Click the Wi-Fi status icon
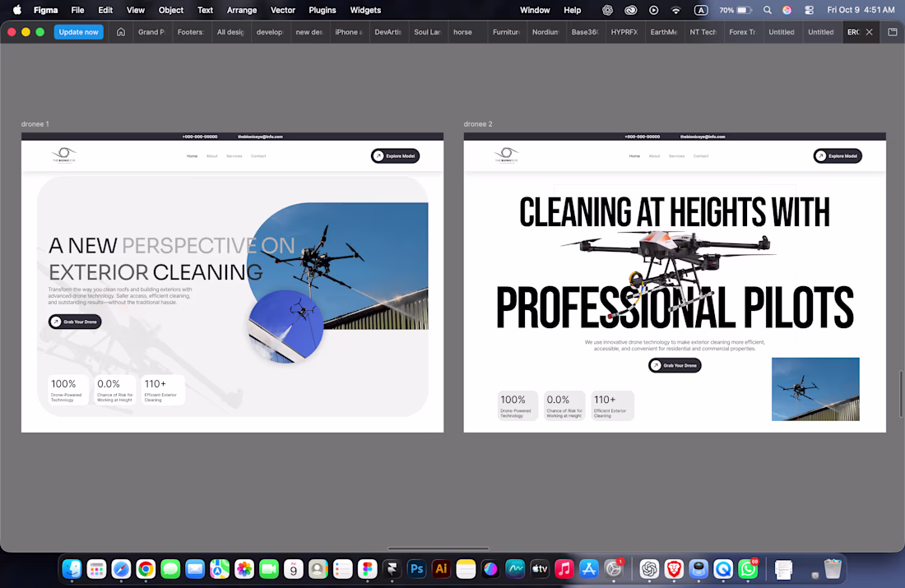This screenshot has width=905, height=588. (675, 10)
